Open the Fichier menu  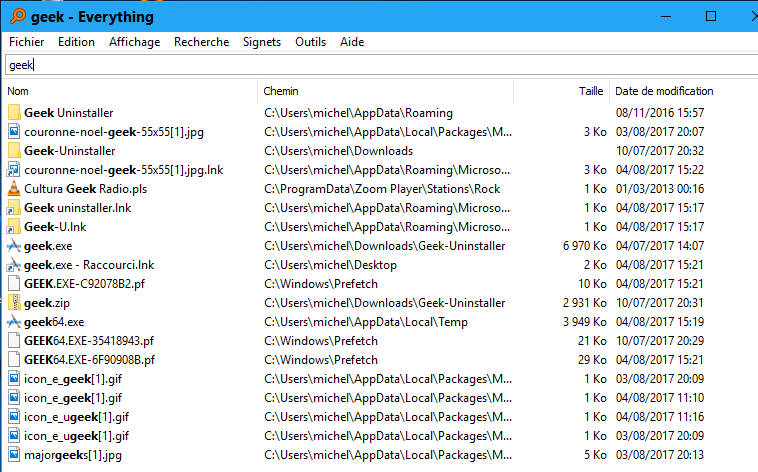[27, 42]
